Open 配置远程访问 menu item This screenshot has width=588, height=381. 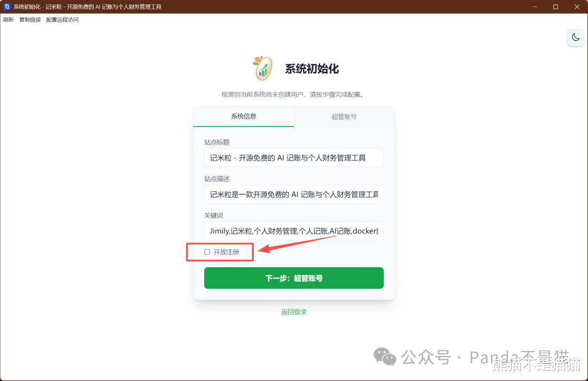point(62,20)
